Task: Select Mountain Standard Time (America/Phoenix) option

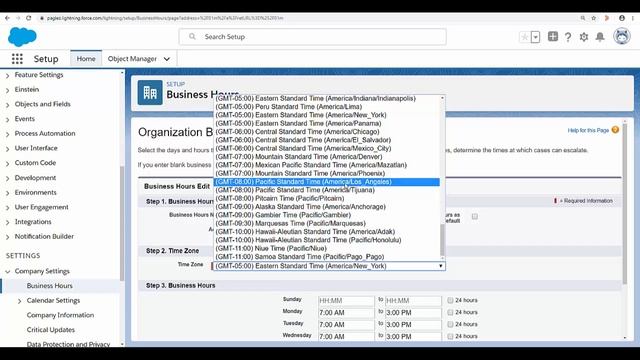Action: coord(327,173)
